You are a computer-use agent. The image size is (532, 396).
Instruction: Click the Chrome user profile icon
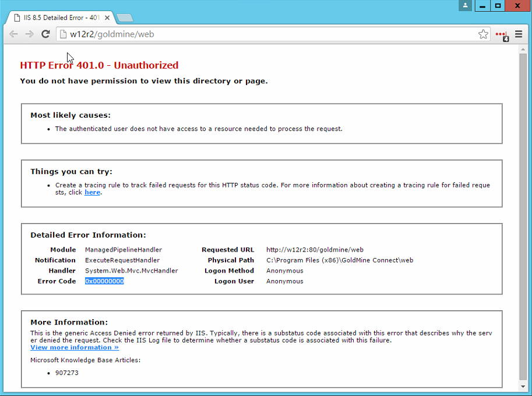465,6
